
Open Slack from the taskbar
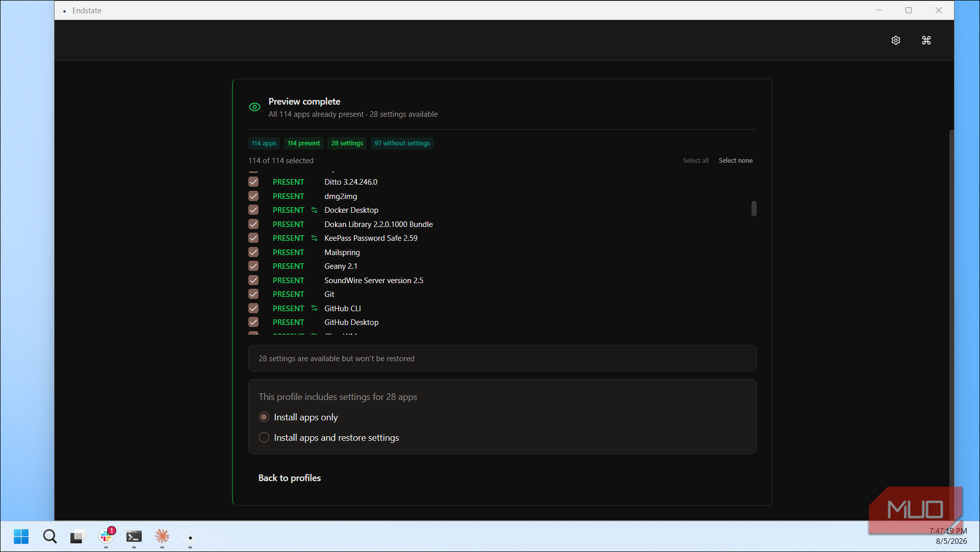point(106,536)
